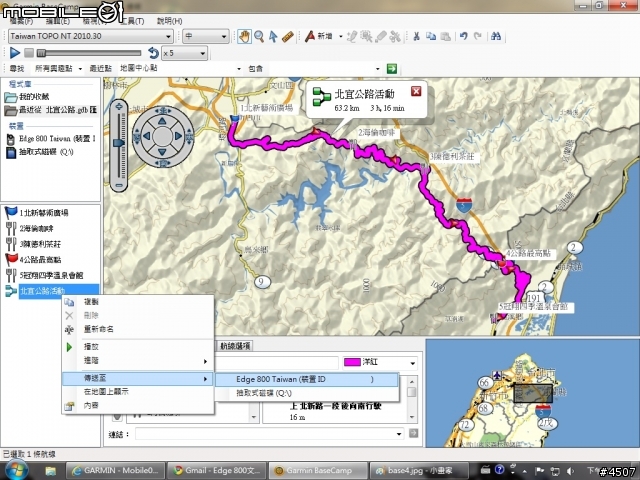Open the 連結 link dropdown

(399, 433)
